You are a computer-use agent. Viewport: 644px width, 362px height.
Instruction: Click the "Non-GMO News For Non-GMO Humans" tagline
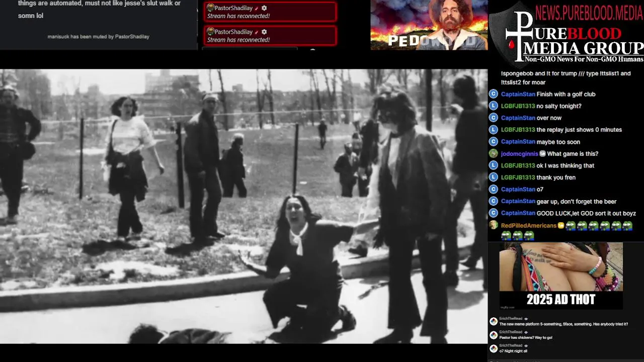pos(584,59)
